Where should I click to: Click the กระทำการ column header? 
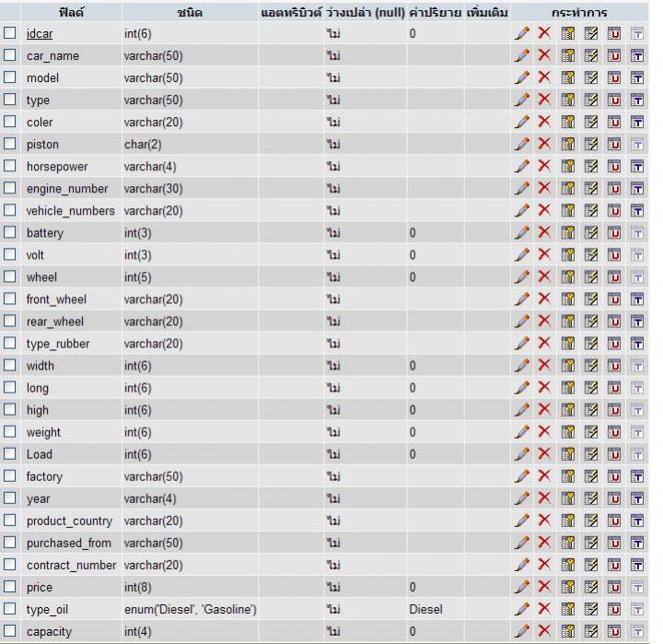(579, 13)
